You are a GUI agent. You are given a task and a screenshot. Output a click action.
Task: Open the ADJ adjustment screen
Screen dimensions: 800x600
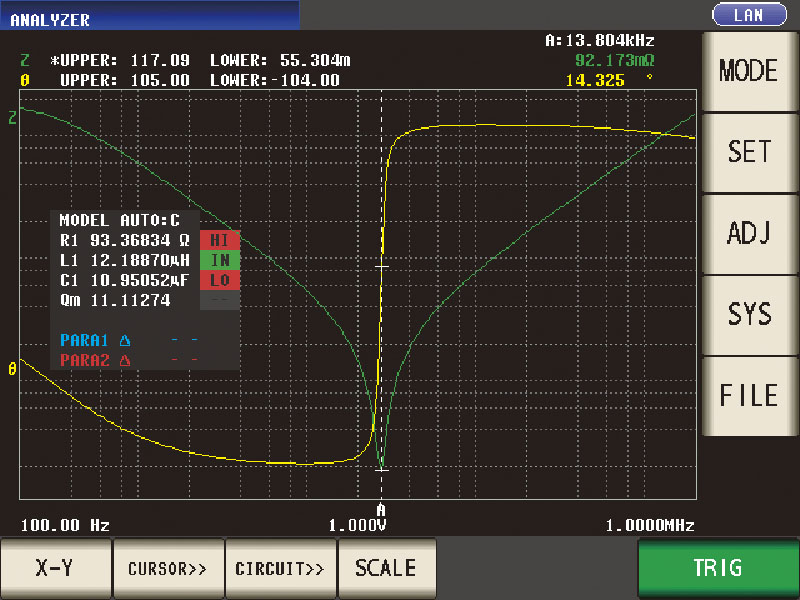coord(750,233)
